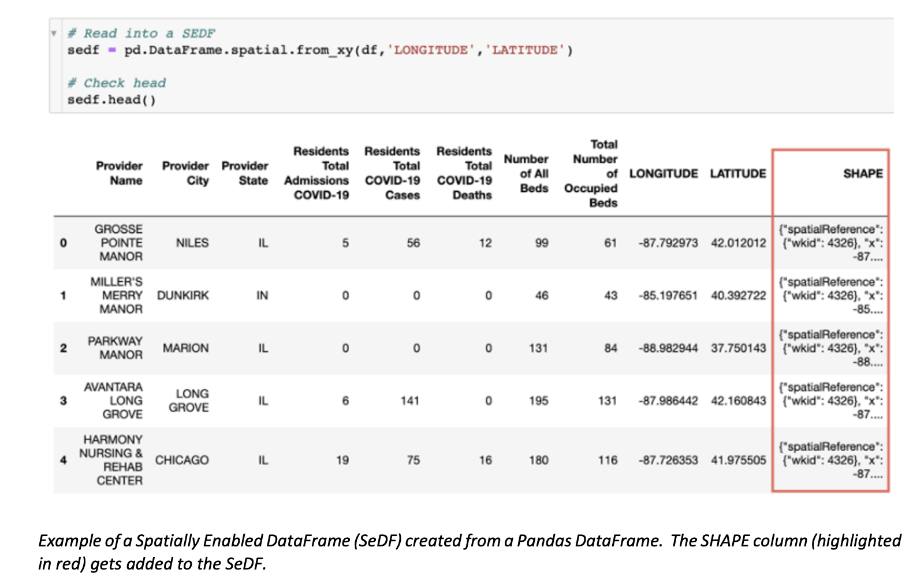Click the Provider State column header
Screen dimensions: 924x588
tap(245, 173)
